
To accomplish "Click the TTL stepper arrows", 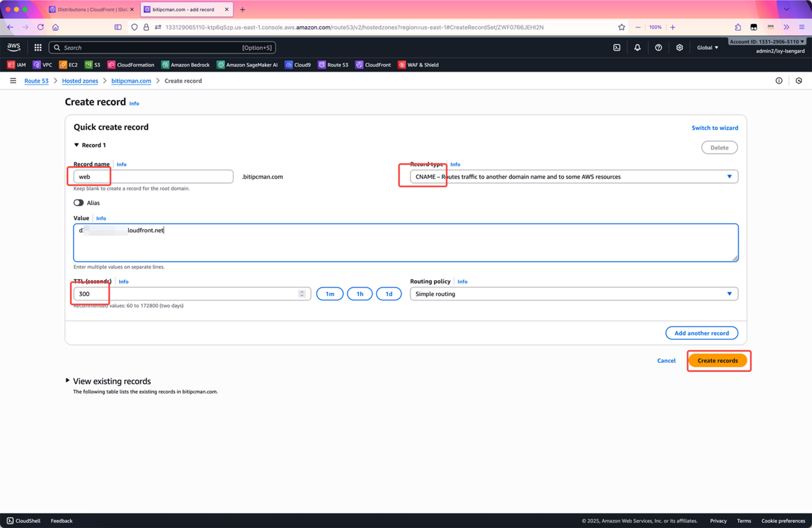I will pyautogui.click(x=302, y=294).
